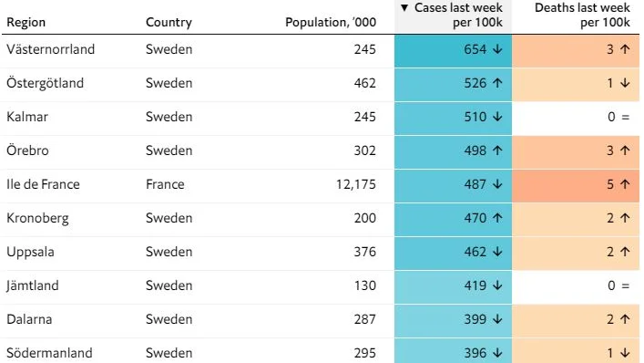The image size is (644, 363).
Task: Click the sort triangle on Cases last week
Action: pyautogui.click(x=404, y=7)
